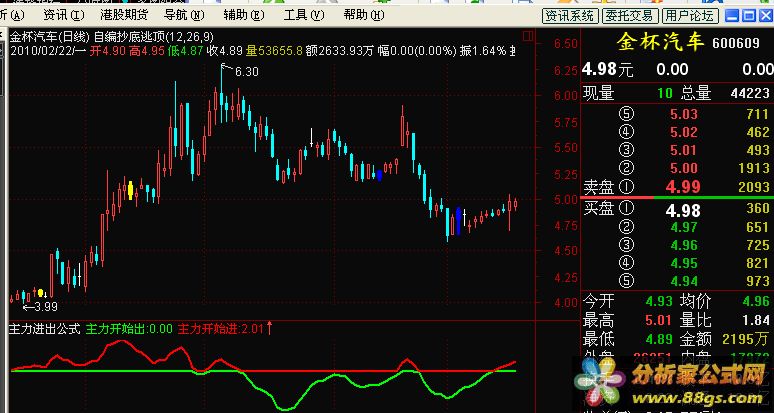Viewport: 774px width, 413px height.
Task: Click the 最高 value 5.01
Action: pyautogui.click(x=658, y=320)
